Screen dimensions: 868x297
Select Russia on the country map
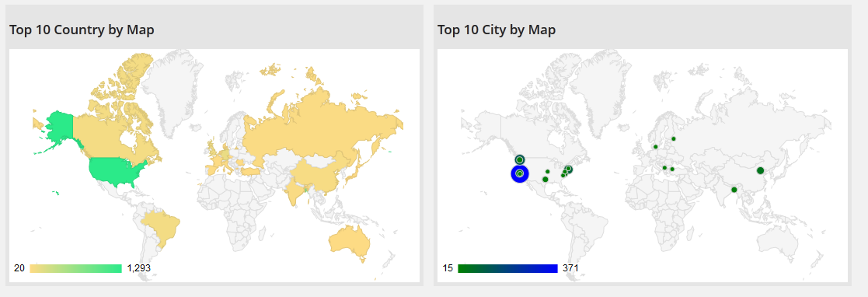click(321, 130)
